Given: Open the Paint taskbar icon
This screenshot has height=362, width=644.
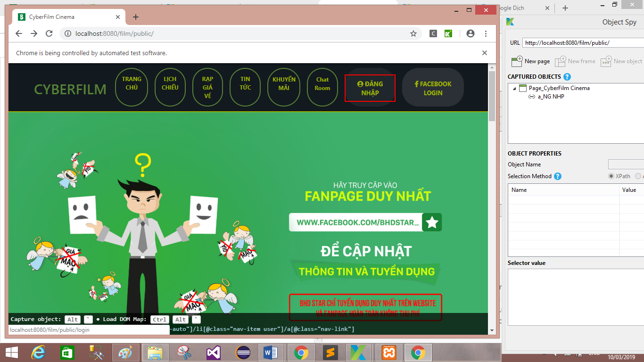Looking at the screenshot, I should [126, 352].
